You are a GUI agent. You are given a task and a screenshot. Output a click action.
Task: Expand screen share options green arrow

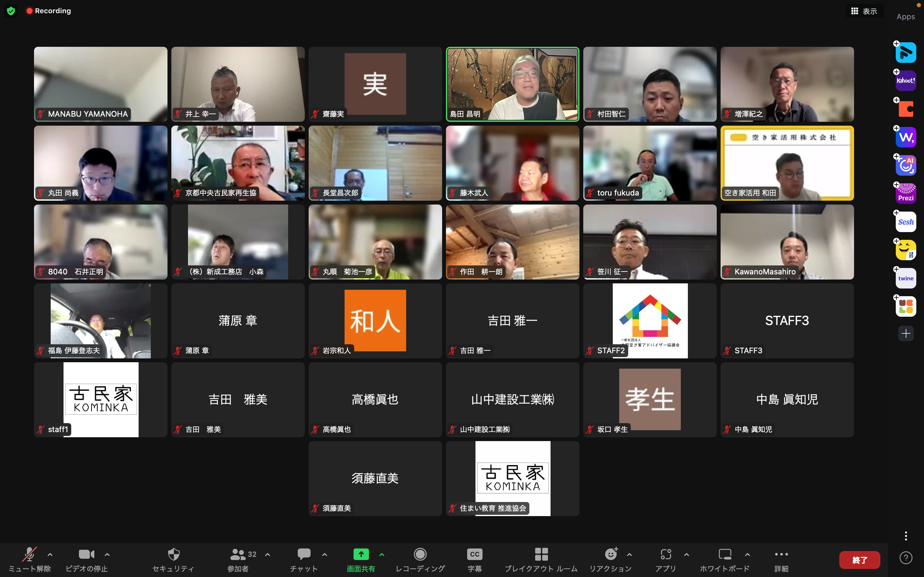click(x=382, y=555)
